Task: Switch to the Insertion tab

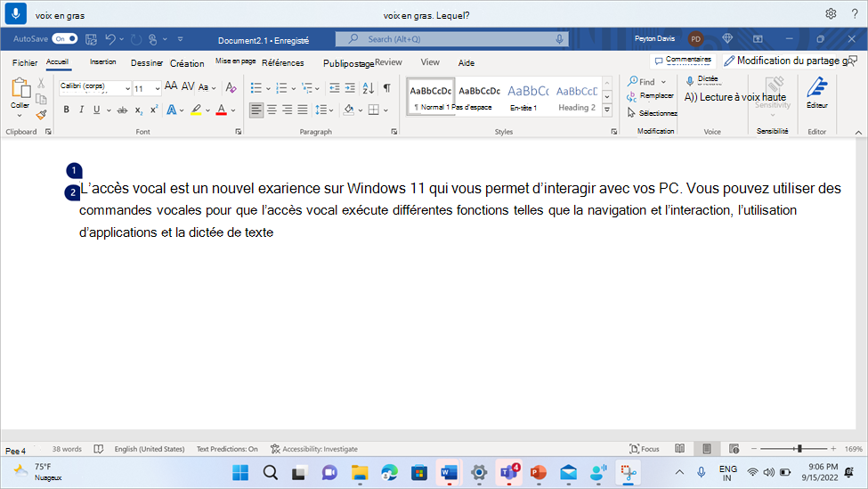Action: click(103, 62)
